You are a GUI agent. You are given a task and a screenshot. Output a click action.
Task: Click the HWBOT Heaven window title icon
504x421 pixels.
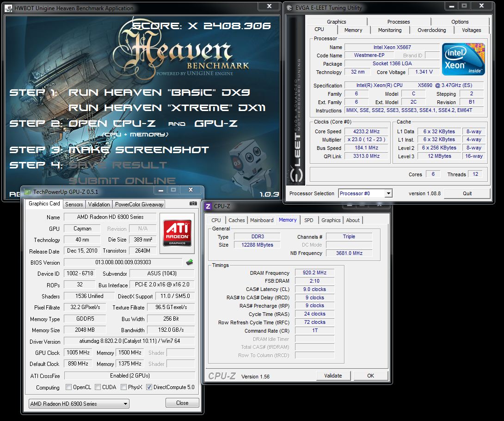click(9, 8)
